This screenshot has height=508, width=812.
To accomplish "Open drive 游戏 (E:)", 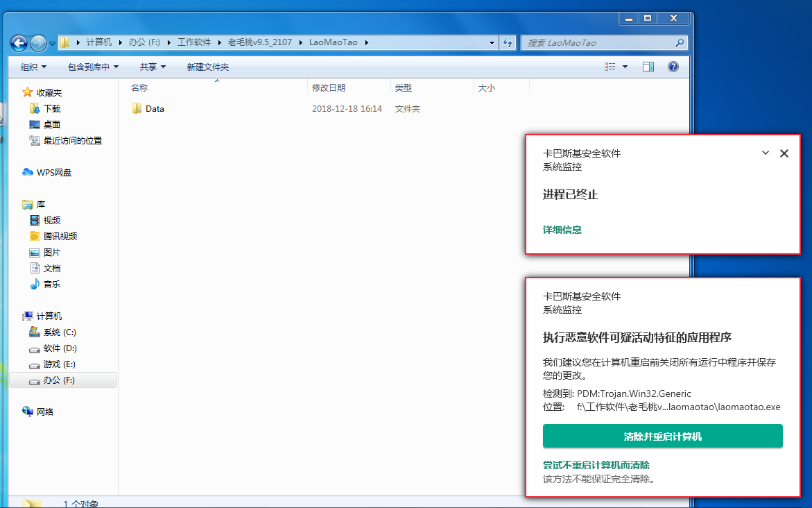I will point(59,364).
